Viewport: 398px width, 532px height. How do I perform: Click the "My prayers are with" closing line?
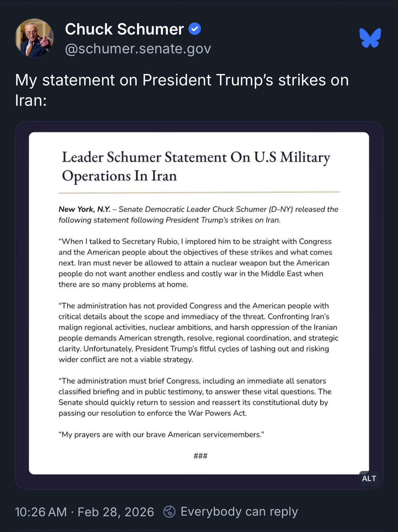[161, 435]
